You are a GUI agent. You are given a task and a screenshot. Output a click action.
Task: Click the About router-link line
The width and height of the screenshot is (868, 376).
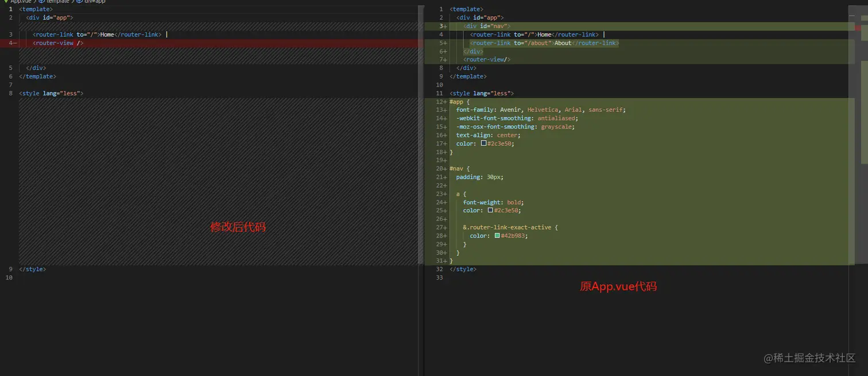(544, 43)
